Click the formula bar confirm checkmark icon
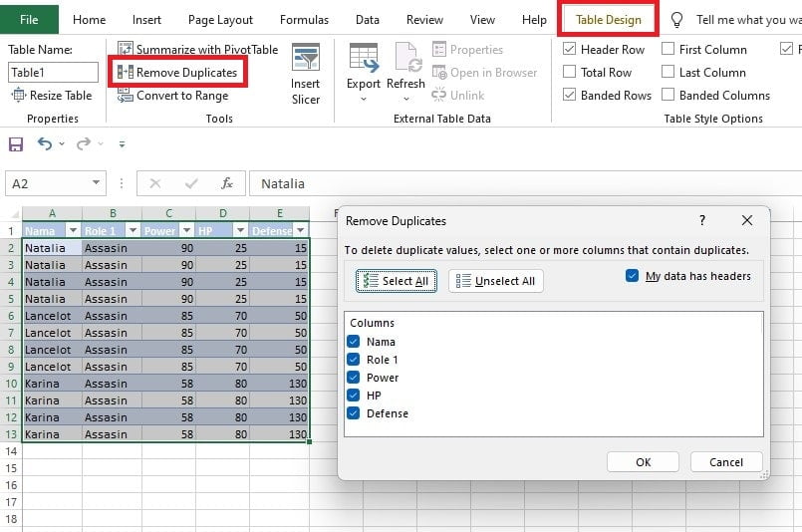802x532 pixels. [x=191, y=183]
